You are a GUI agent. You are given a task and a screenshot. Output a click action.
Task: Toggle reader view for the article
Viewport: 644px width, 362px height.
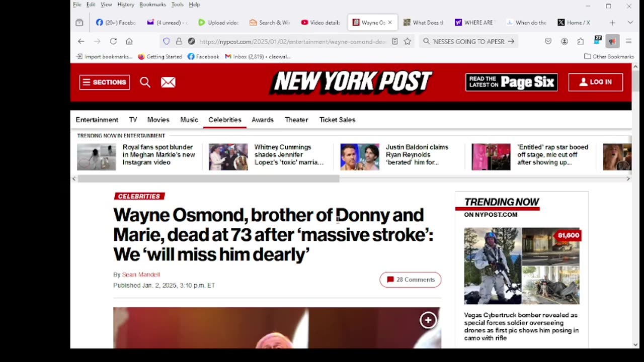[395, 41]
